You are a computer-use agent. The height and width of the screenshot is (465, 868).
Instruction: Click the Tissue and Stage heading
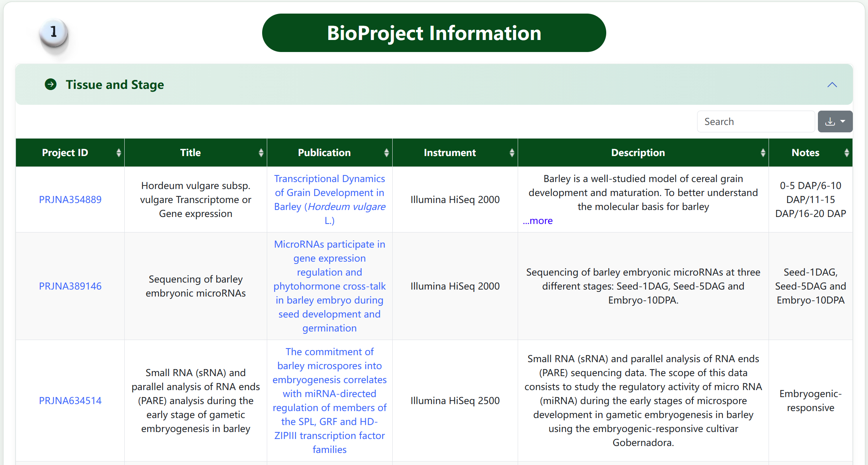115,84
